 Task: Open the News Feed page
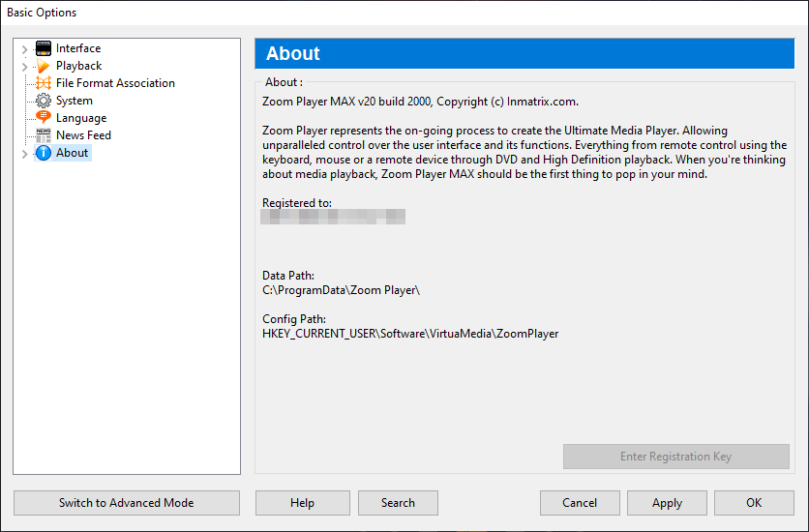(83, 135)
